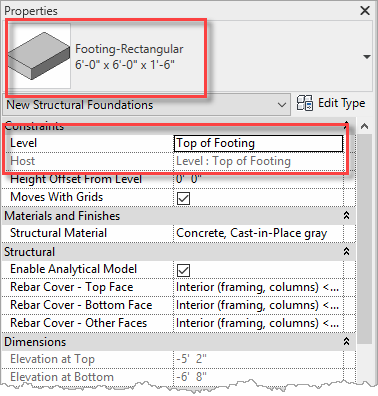
Task: Click the properties panel vertical scrollbar
Action: point(365,238)
